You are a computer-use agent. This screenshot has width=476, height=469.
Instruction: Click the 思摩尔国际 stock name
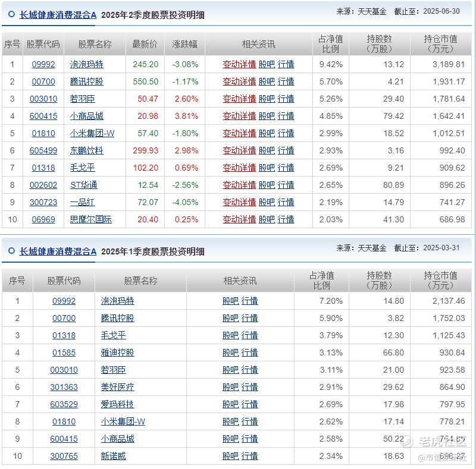[x=91, y=219]
